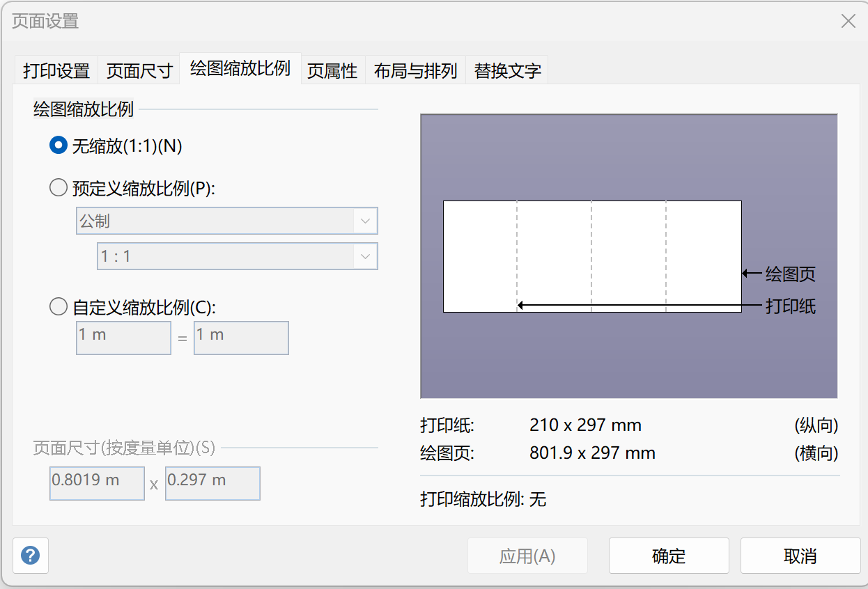This screenshot has height=589, width=868.
Task: Close the 页面设置 dialog with the X
Action: point(848,21)
